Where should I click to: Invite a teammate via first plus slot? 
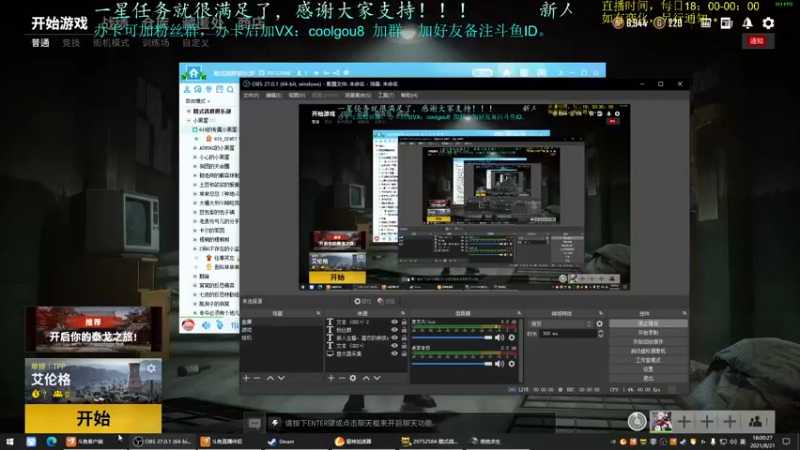pyautogui.click(x=684, y=421)
